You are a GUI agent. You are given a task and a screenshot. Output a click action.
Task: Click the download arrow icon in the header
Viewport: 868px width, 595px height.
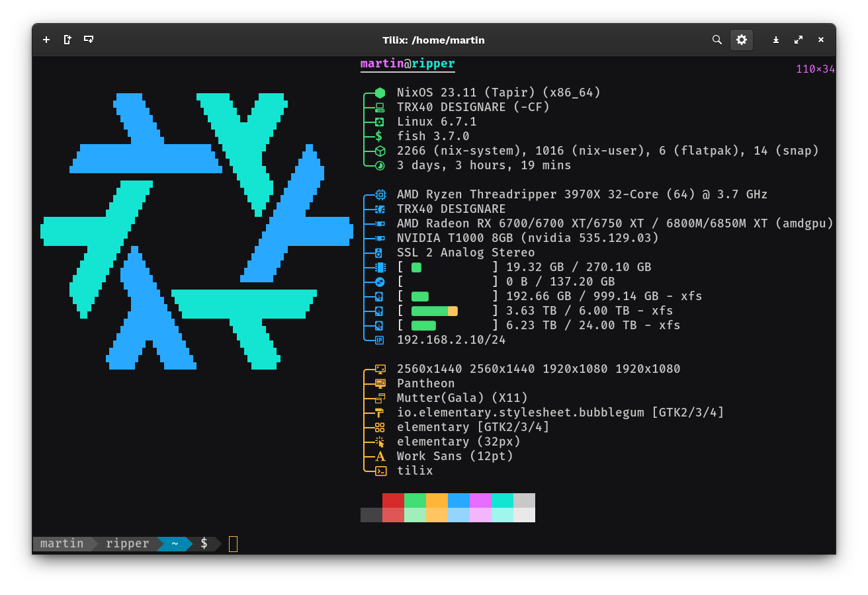point(776,40)
